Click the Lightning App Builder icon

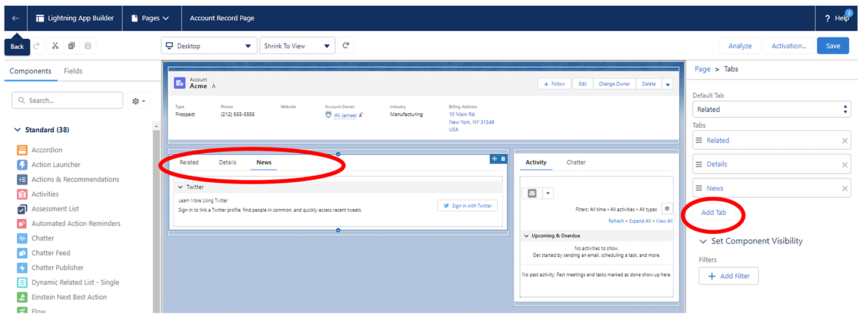point(40,18)
